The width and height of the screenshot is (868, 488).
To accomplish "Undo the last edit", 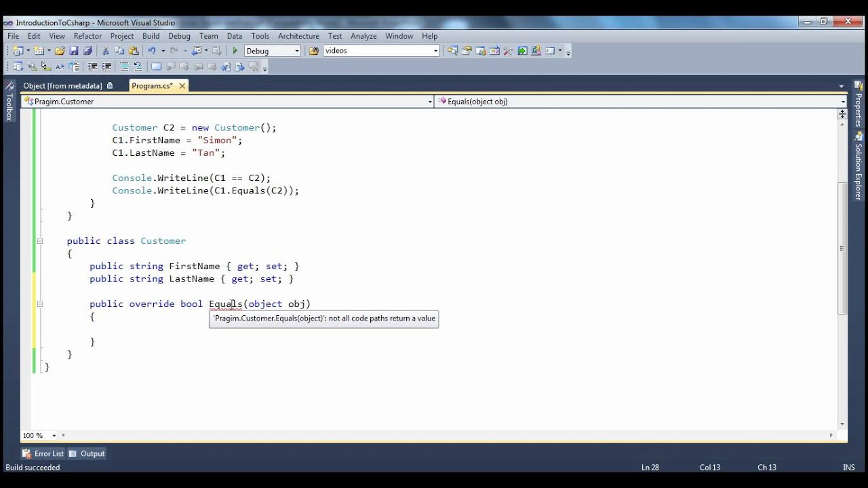I will click(152, 51).
